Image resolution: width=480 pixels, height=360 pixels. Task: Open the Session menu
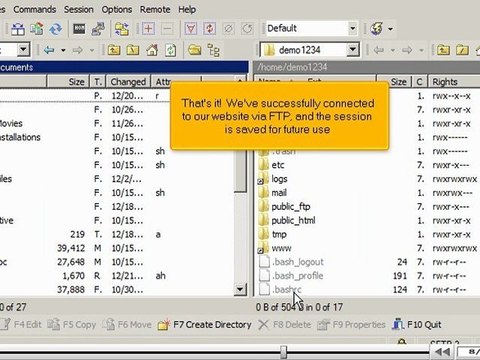pos(79,9)
